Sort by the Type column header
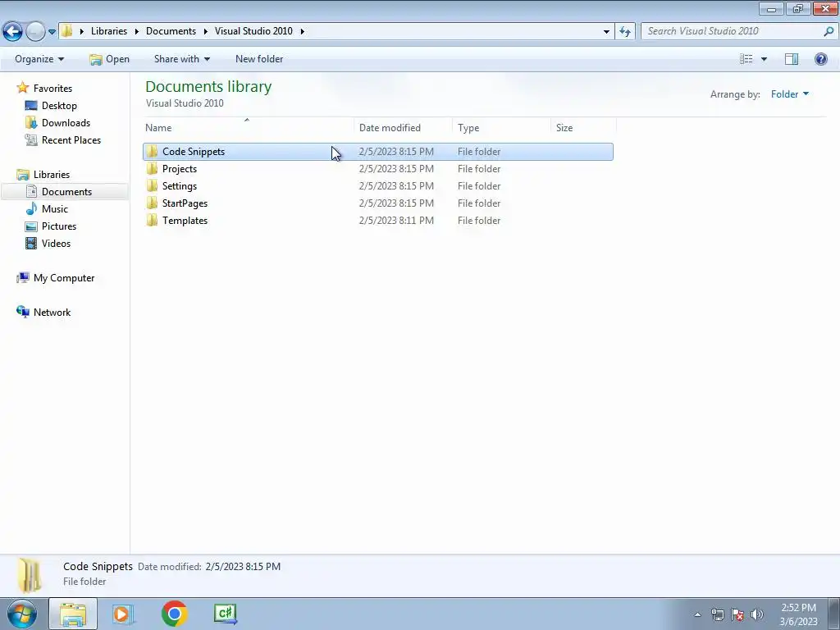This screenshot has height=630, width=840. pos(501,127)
